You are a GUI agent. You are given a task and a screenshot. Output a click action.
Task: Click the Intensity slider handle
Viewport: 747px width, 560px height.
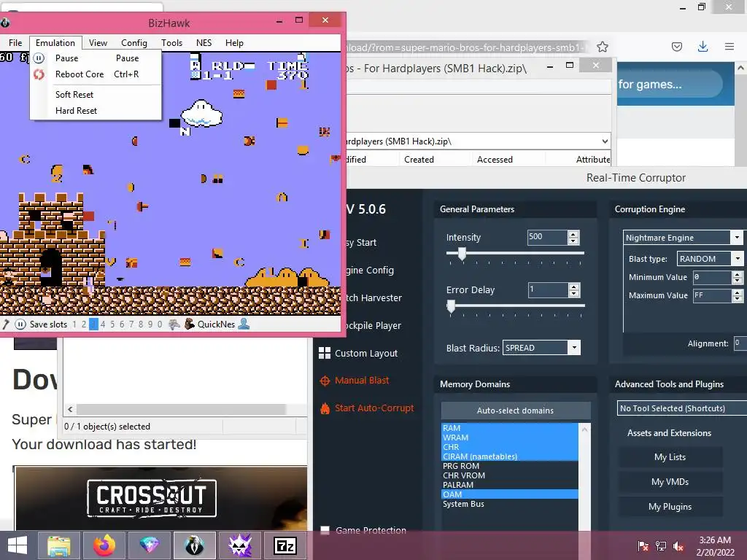[x=462, y=253]
